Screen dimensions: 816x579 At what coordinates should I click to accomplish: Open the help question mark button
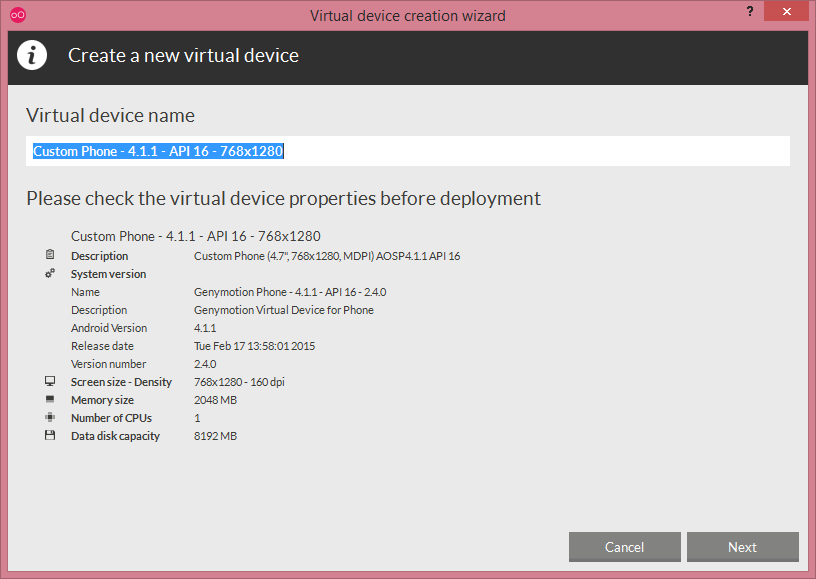[750, 11]
